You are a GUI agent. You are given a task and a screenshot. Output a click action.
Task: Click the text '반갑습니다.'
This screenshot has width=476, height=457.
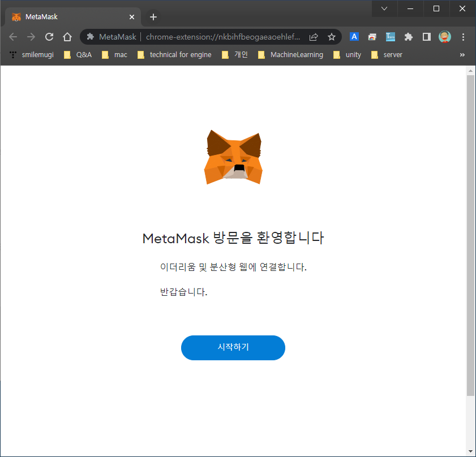[183, 292]
